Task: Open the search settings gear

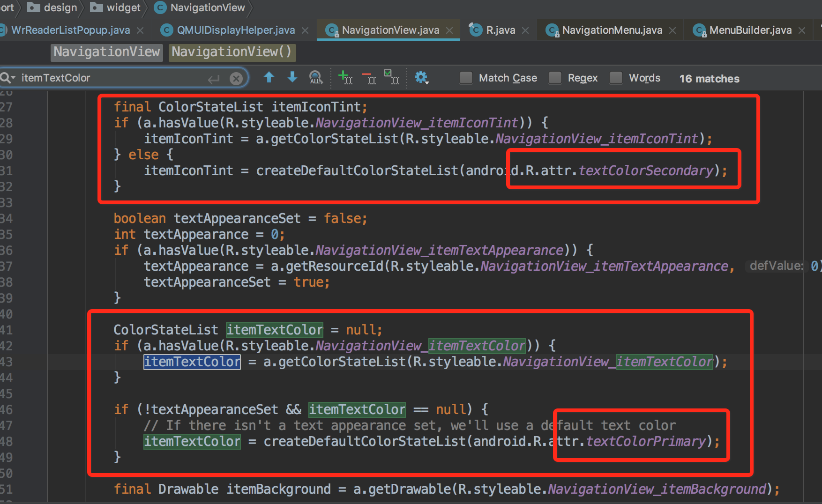Action: (x=421, y=77)
